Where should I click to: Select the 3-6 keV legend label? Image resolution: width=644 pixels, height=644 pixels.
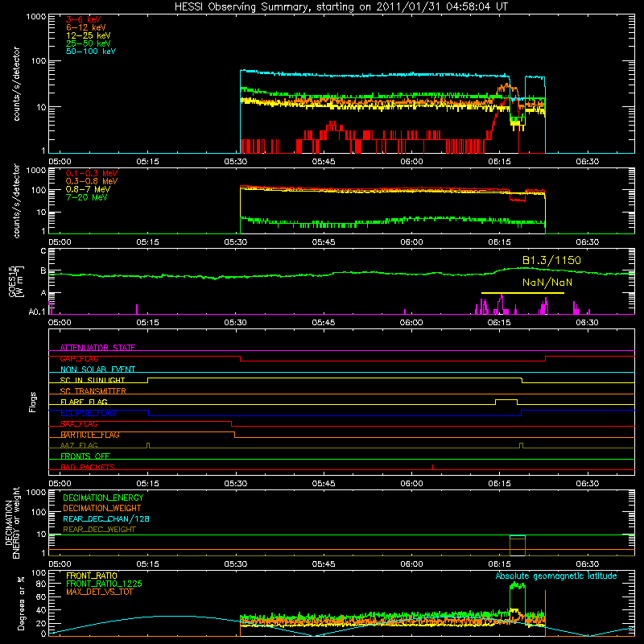click(x=84, y=19)
